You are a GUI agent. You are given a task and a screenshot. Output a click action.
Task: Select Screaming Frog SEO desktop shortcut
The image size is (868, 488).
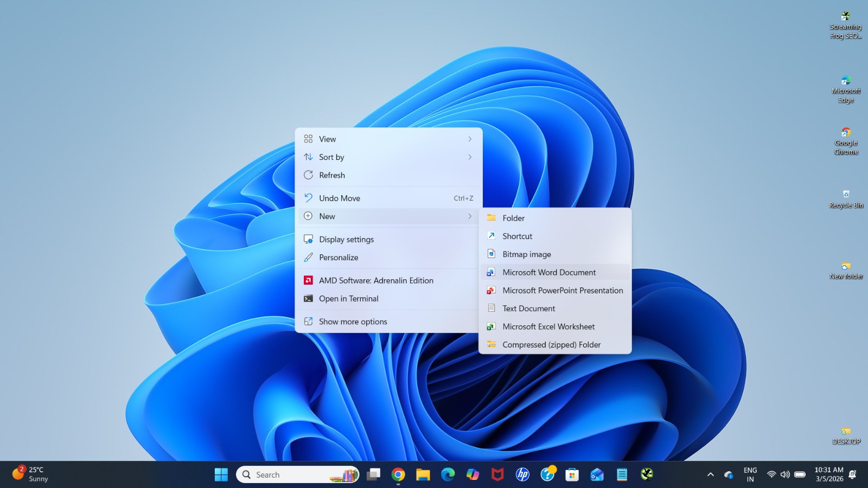[845, 25]
